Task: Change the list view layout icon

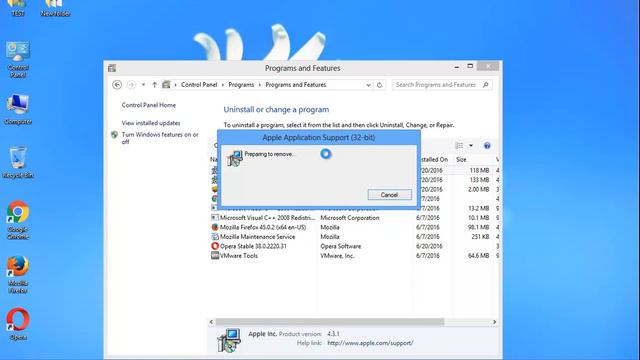Action: point(459,145)
